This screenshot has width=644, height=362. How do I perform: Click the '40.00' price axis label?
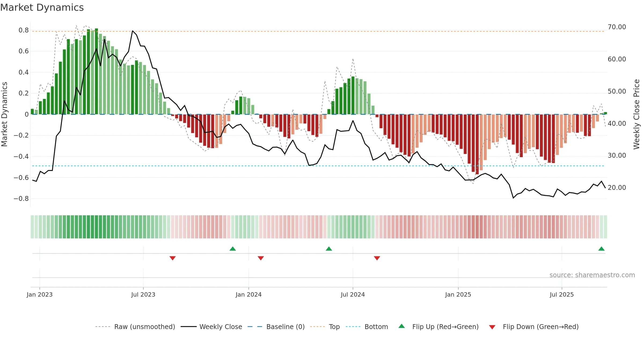[x=617, y=124]
